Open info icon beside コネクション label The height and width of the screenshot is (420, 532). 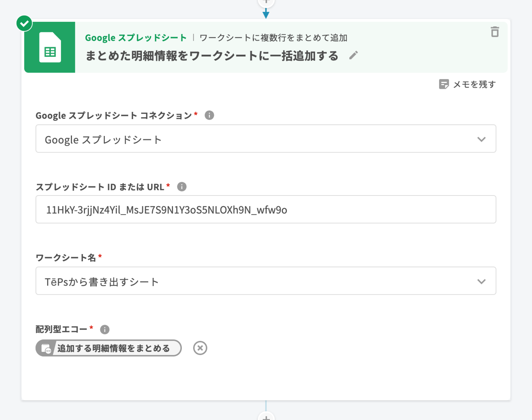[209, 115]
